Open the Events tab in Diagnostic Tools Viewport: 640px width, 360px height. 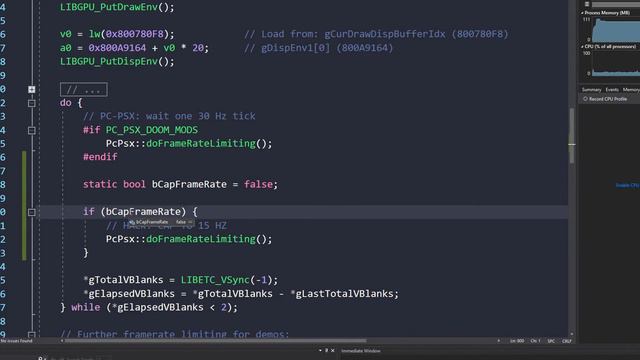(x=612, y=90)
